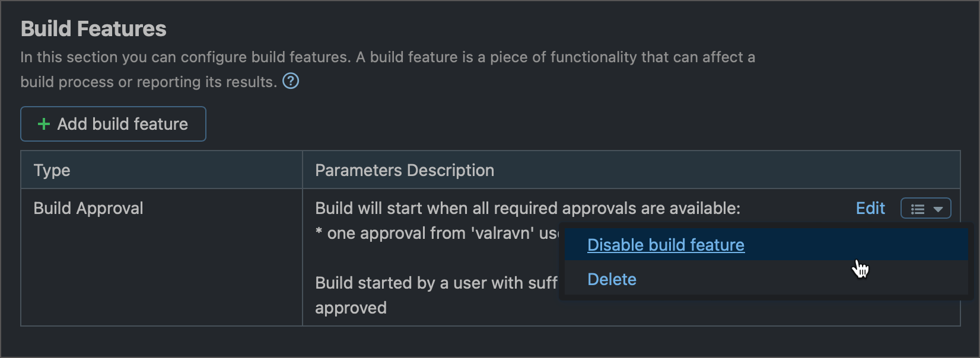Click the Add build feature button
The image size is (980, 358).
tap(113, 124)
